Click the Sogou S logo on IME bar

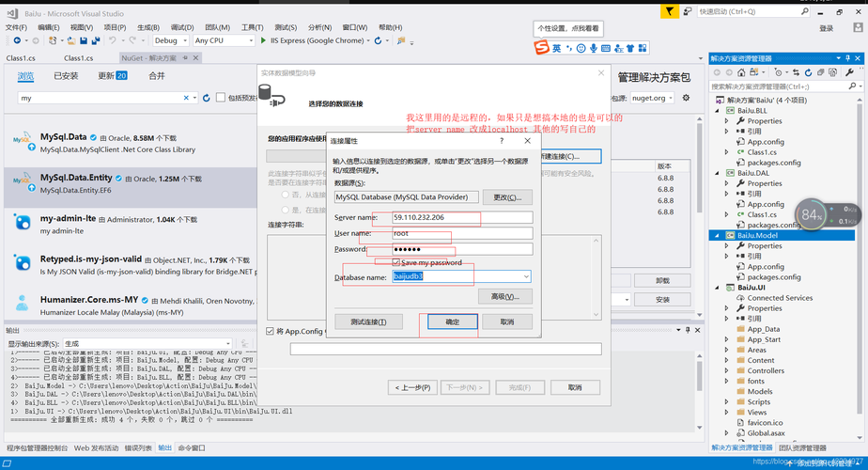pyautogui.click(x=541, y=48)
